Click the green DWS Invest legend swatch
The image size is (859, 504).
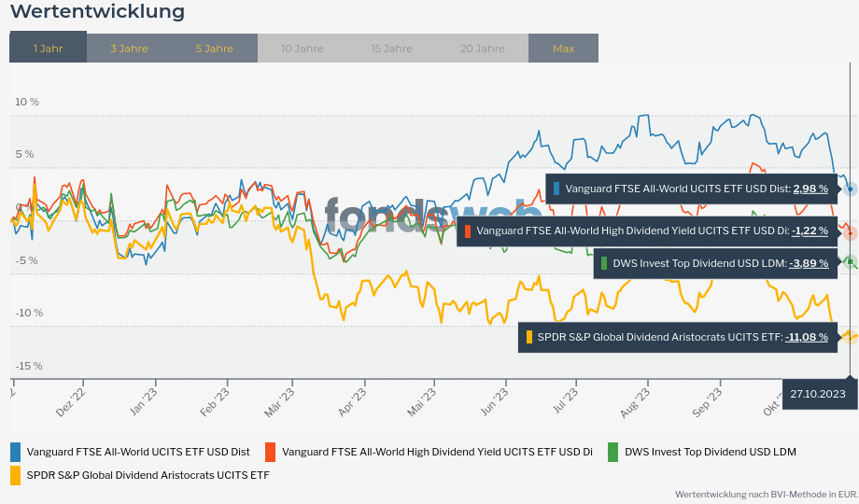(x=613, y=452)
